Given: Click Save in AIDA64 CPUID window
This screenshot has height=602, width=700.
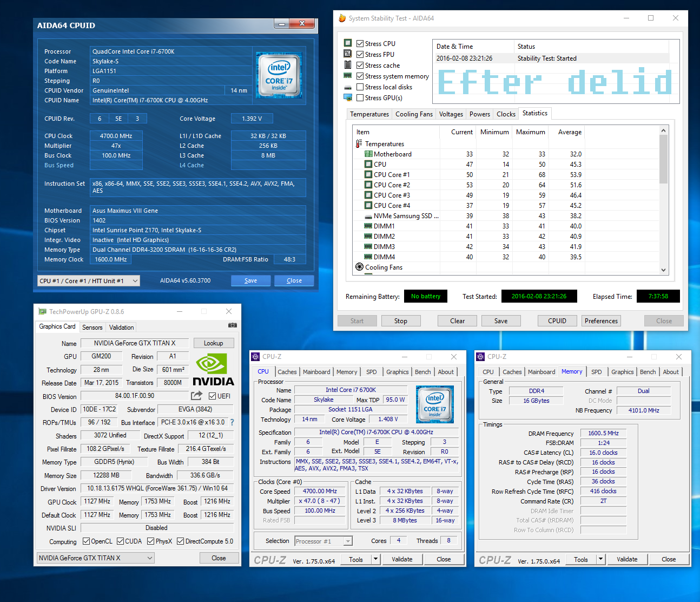Looking at the screenshot, I should [251, 280].
